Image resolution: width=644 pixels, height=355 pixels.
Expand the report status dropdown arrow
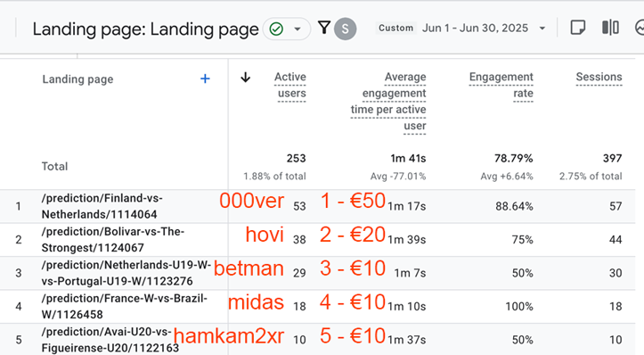coord(298,29)
